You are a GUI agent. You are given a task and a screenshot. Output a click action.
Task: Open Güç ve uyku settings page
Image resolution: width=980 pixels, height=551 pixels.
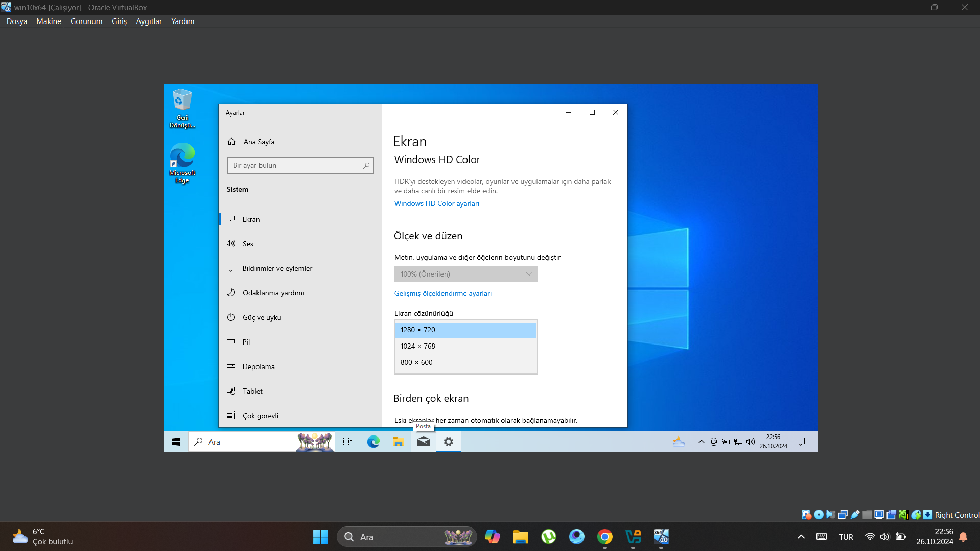[x=262, y=317]
